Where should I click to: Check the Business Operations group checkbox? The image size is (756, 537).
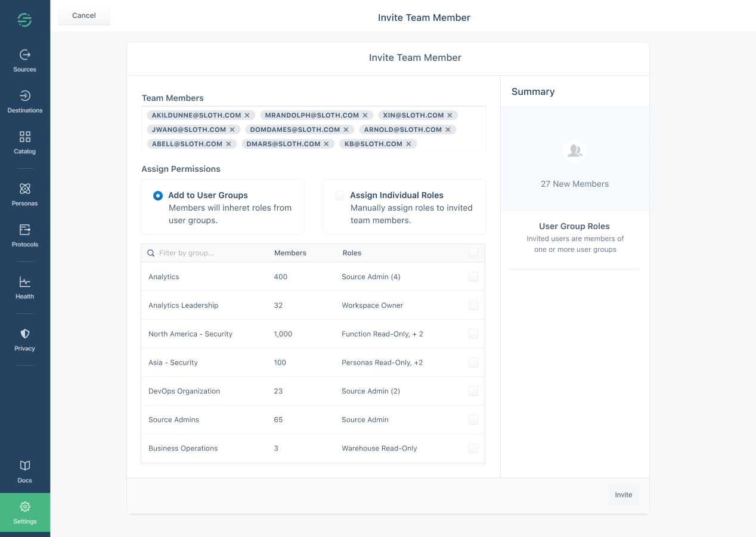click(473, 449)
